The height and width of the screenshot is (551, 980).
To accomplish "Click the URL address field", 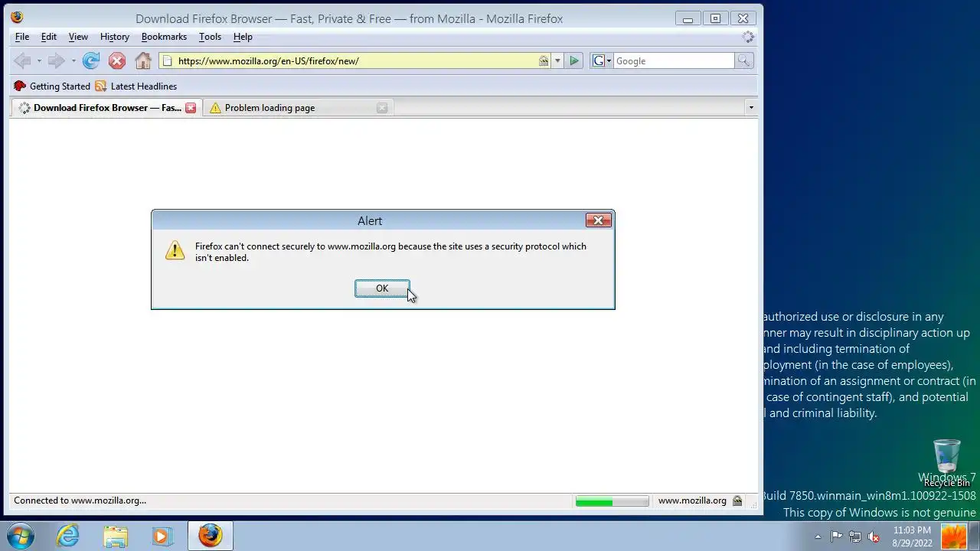I will tap(355, 61).
